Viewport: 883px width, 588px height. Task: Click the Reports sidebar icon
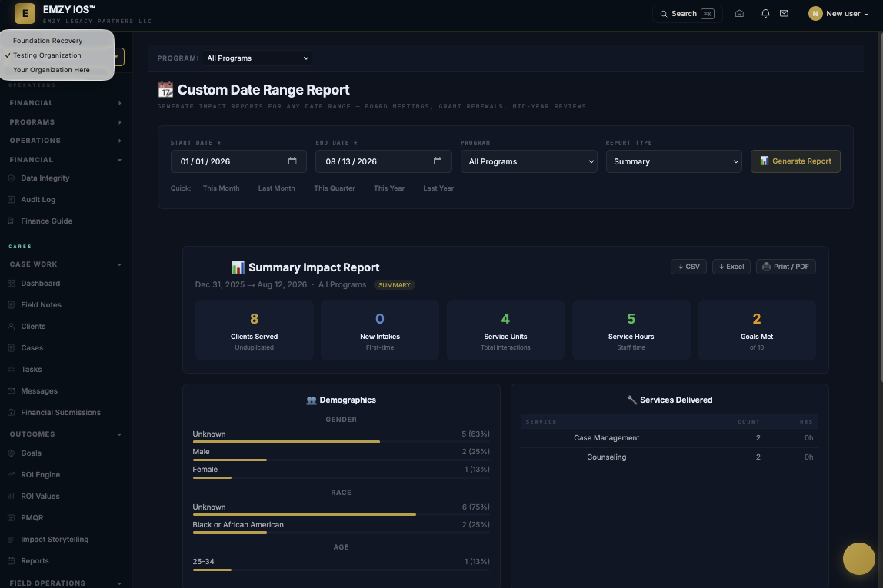[x=12, y=560]
